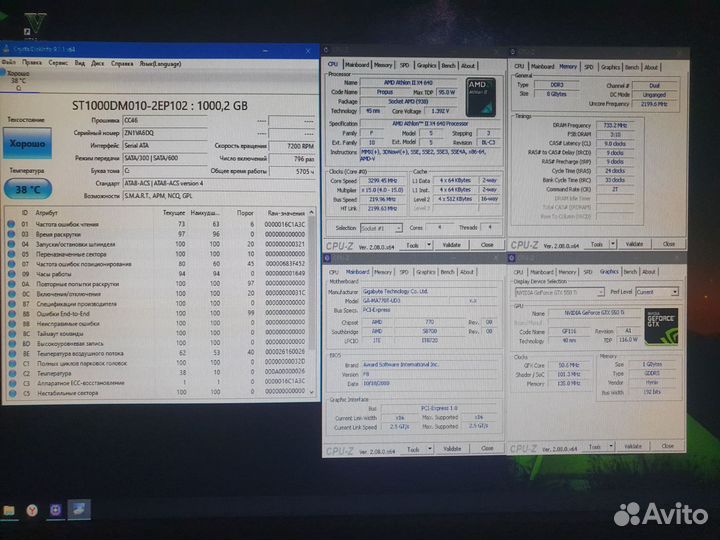Open Tools dropdown arrow in CPU-Z CPU window
720x540 pixels.
click(x=429, y=245)
